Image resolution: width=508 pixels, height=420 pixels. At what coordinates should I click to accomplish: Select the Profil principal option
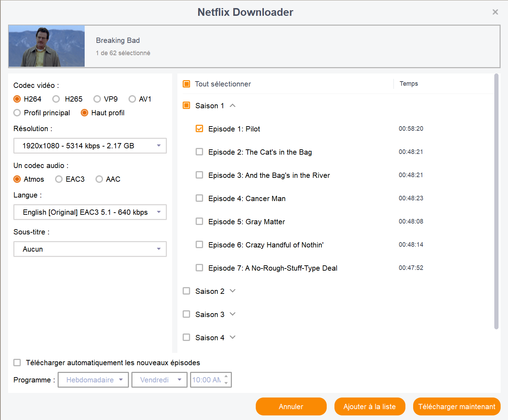point(17,113)
